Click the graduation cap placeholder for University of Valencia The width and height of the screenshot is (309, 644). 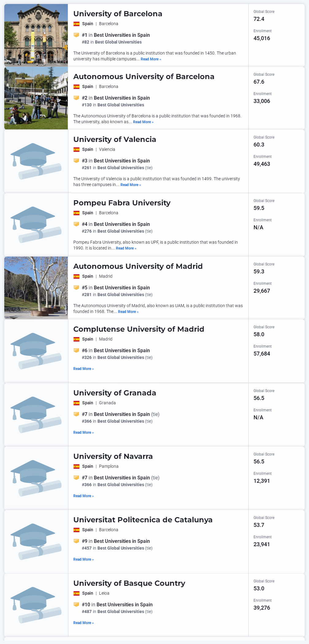36,161
